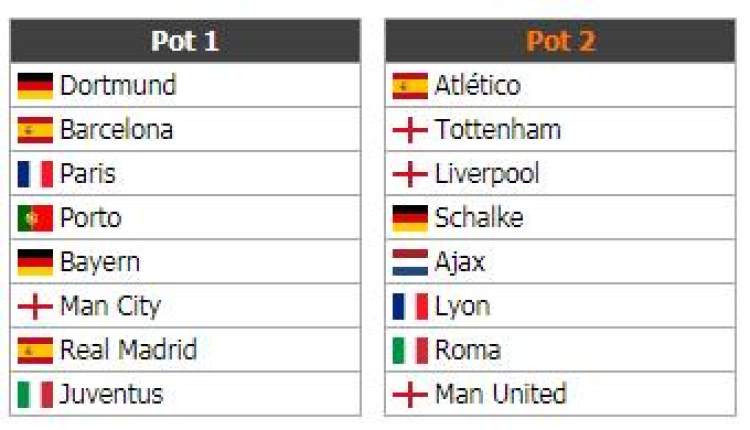Viewport: 750px width, 430px height.
Task: Click the Real Madrid team name
Action: pyautogui.click(x=128, y=350)
